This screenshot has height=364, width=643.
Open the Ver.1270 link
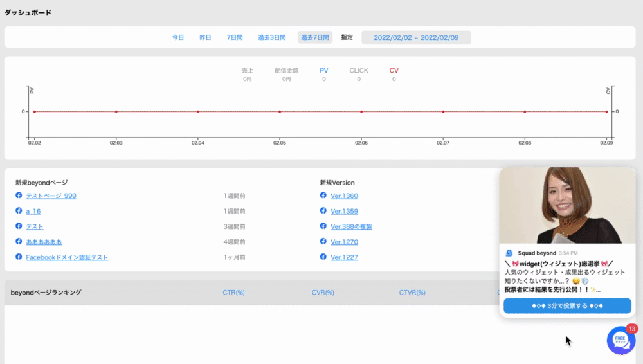(345, 242)
